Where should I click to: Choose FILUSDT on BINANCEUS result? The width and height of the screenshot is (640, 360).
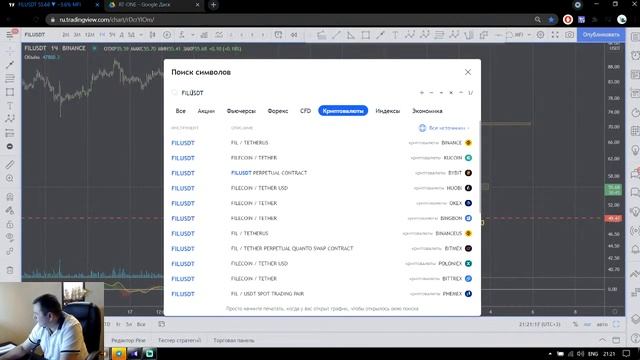[322, 233]
